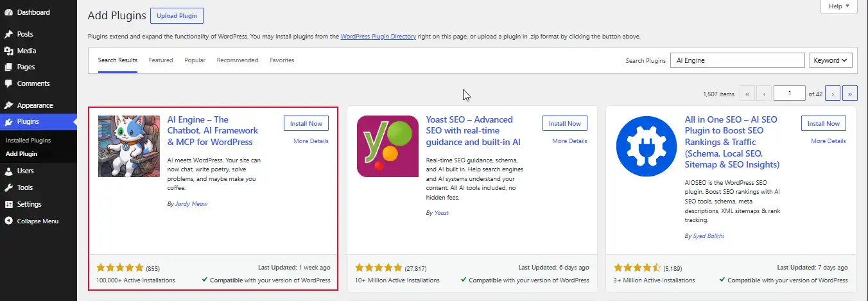The width and height of the screenshot is (868, 301).
Task: Open More Details for AI Engine
Action: (311, 141)
